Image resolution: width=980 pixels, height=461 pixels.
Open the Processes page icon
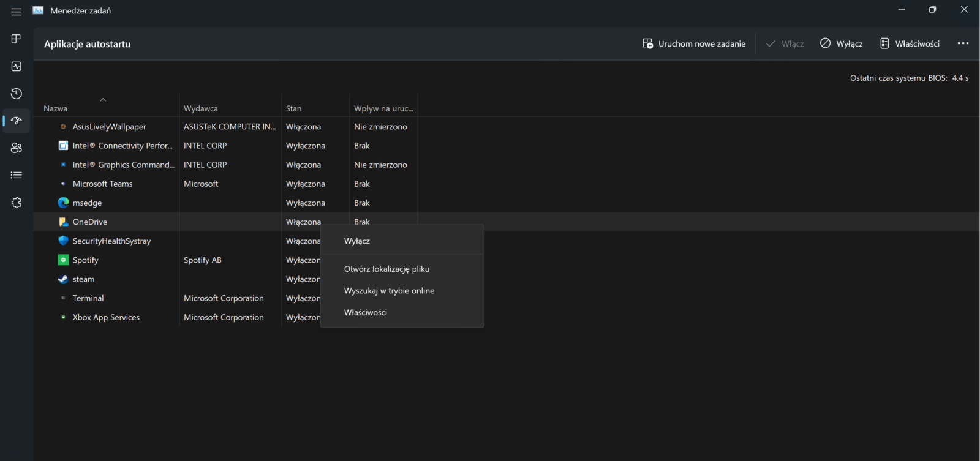(x=17, y=39)
